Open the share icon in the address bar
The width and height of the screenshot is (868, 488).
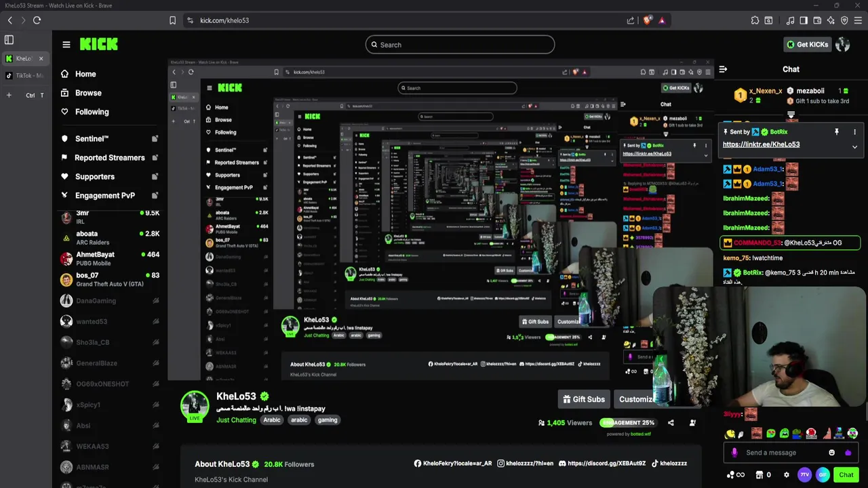[x=631, y=20]
